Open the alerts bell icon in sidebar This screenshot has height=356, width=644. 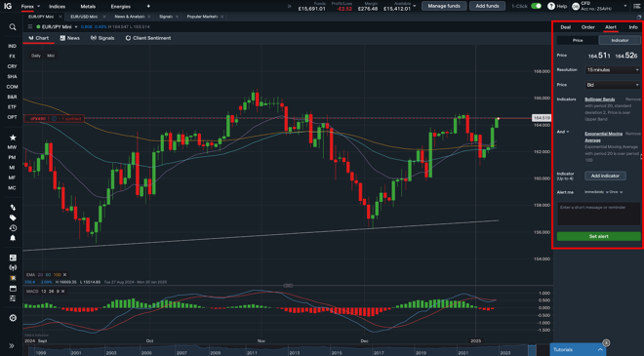point(13,238)
